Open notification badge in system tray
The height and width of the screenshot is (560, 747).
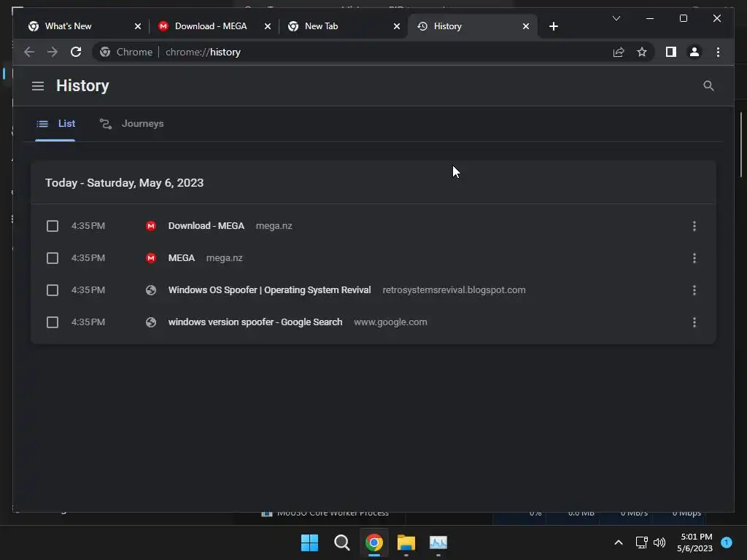pyautogui.click(x=727, y=542)
